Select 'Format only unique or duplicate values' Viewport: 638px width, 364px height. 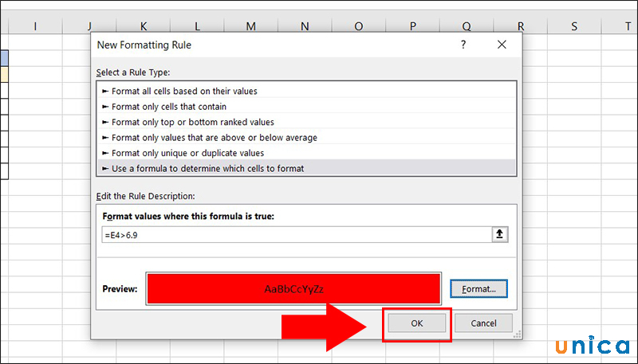(306, 153)
